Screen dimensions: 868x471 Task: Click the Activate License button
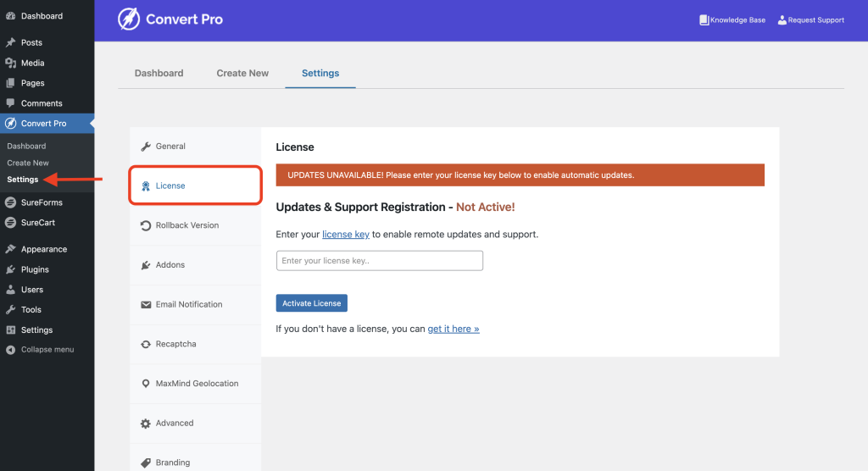pyautogui.click(x=312, y=303)
